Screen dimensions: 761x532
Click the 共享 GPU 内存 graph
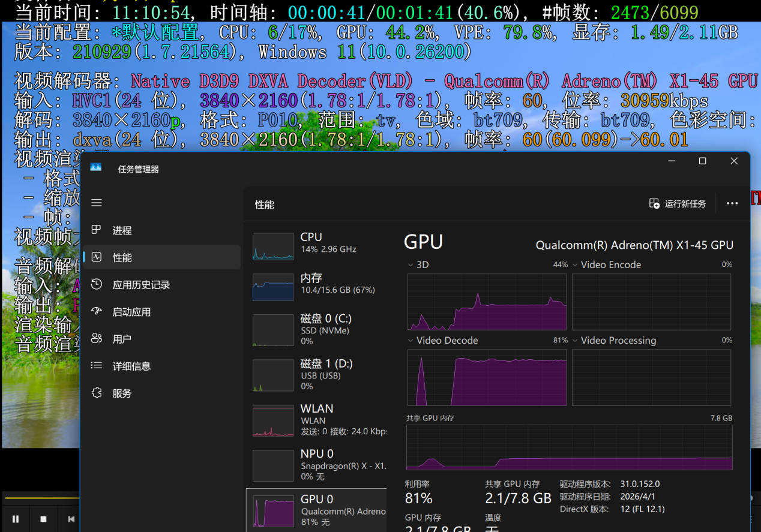click(569, 447)
